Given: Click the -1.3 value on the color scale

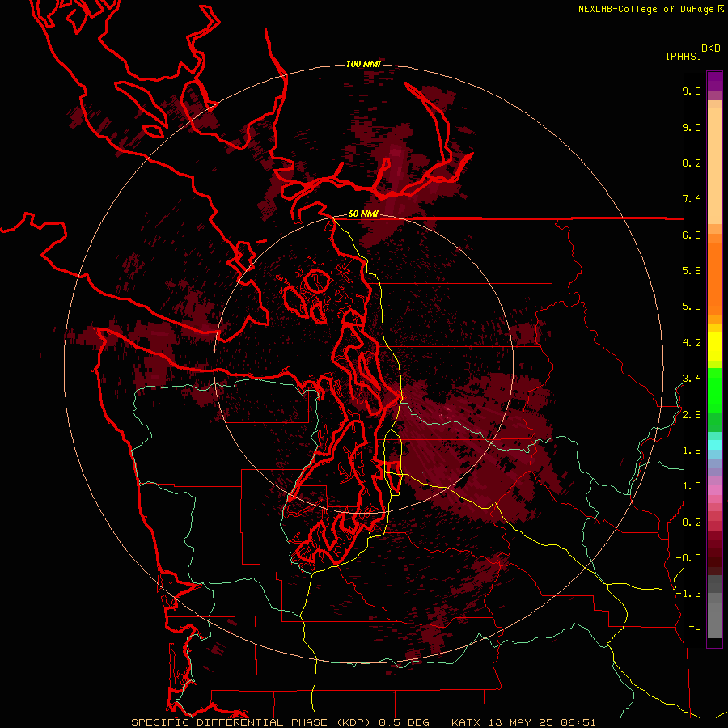Looking at the screenshot, I should pos(688,594).
